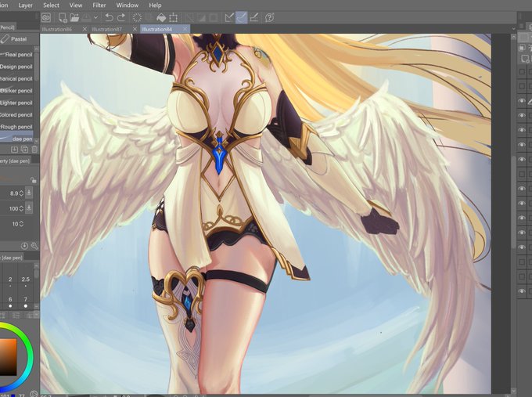Viewport: 532px width, 397px height.
Task: Select brush size preset 6
Action: coord(10,301)
